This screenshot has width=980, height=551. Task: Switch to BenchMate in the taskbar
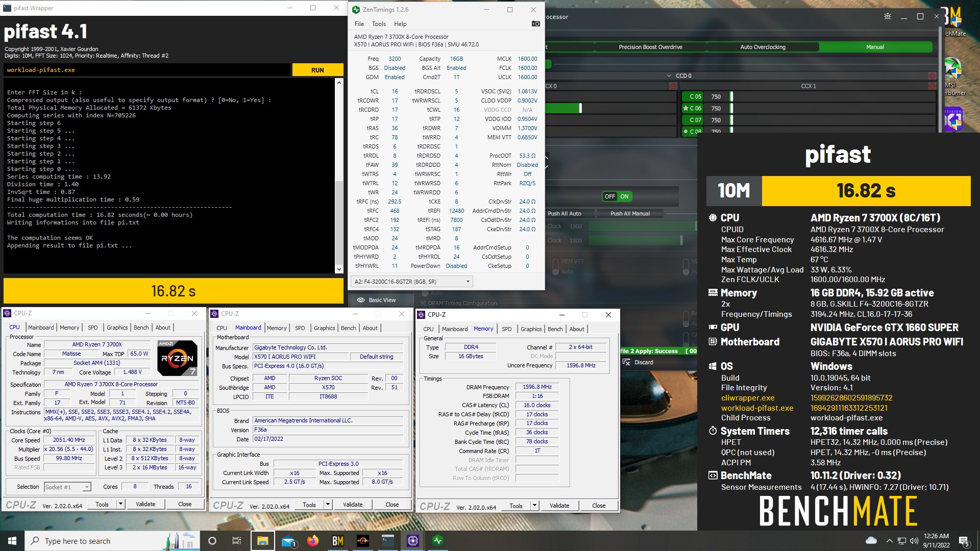pyautogui.click(x=338, y=541)
